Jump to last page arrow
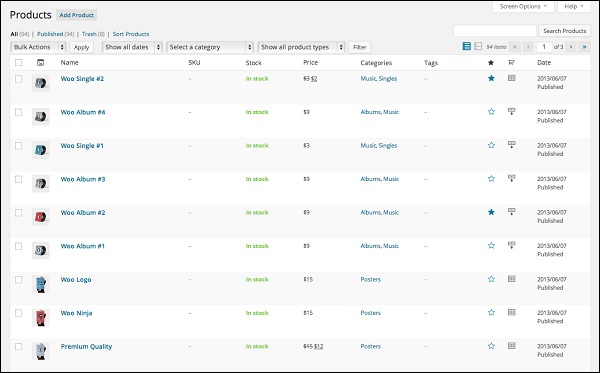Screen dimensions: 600x373 584,47
